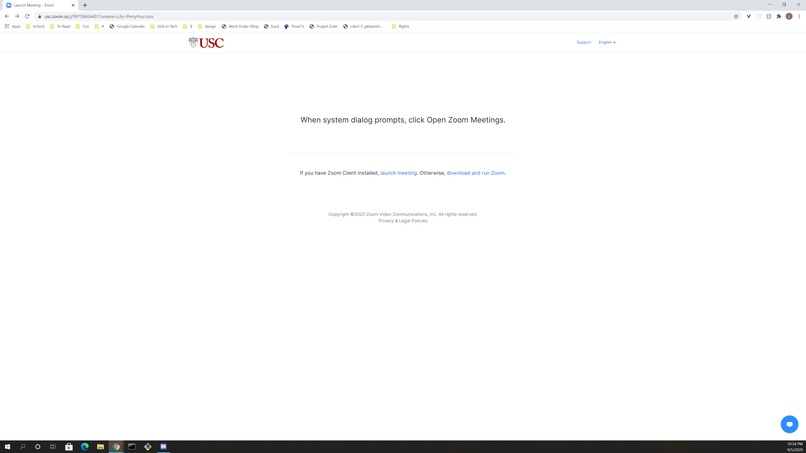Screen dimensions: 806x453
Task: Open the diamond-shaped app icon in taskbar
Action: click(x=148, y=447)
